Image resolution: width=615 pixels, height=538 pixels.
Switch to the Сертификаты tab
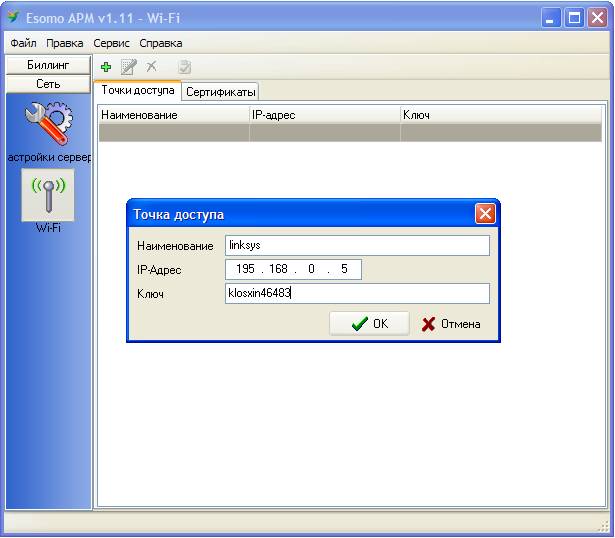220,92
